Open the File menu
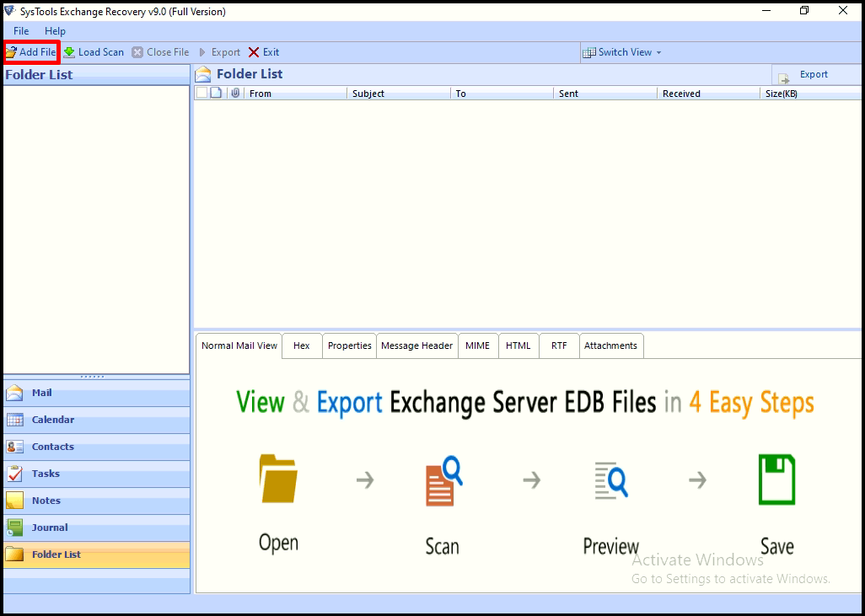 click(22, 31)
